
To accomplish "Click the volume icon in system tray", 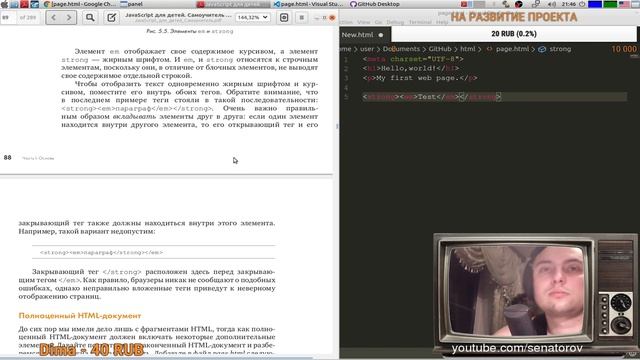I will coord(551,4).
